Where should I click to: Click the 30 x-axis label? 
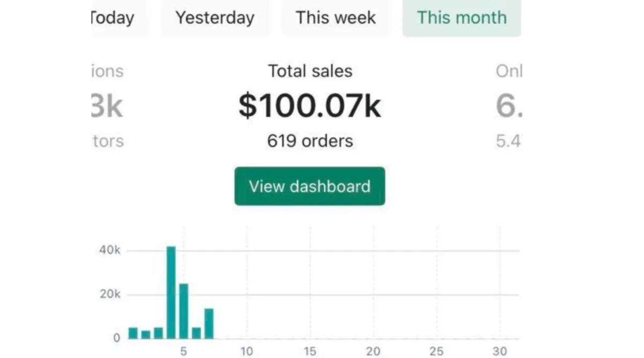(500, 352)
